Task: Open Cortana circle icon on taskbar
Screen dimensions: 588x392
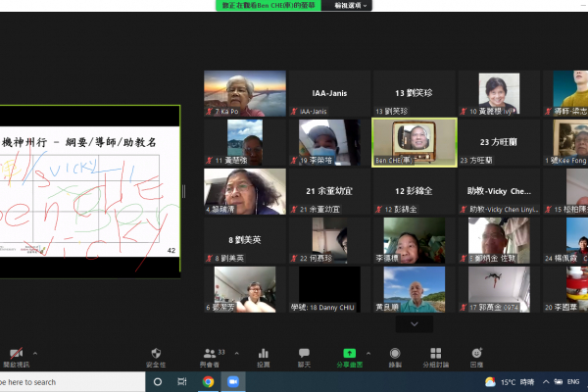Action: pos(158,382)
